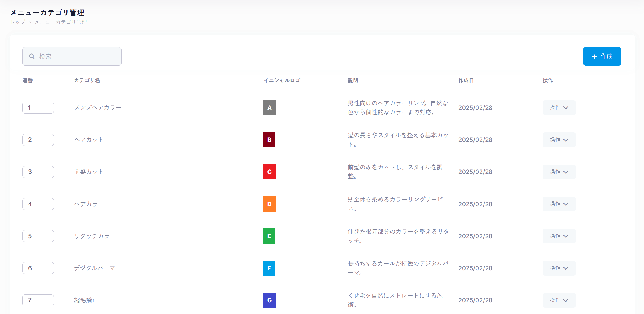
Task: Click the green E initial logo
Action: click(269, 236)
